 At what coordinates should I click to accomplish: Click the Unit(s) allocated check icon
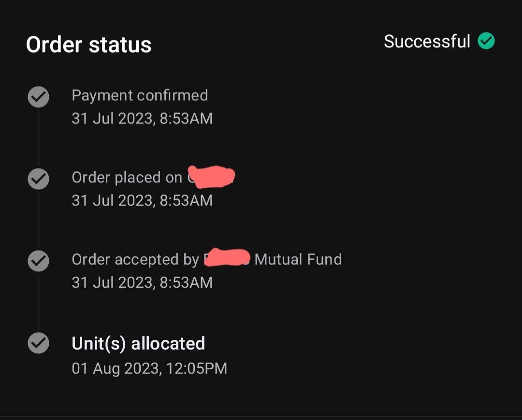(38, 343)
